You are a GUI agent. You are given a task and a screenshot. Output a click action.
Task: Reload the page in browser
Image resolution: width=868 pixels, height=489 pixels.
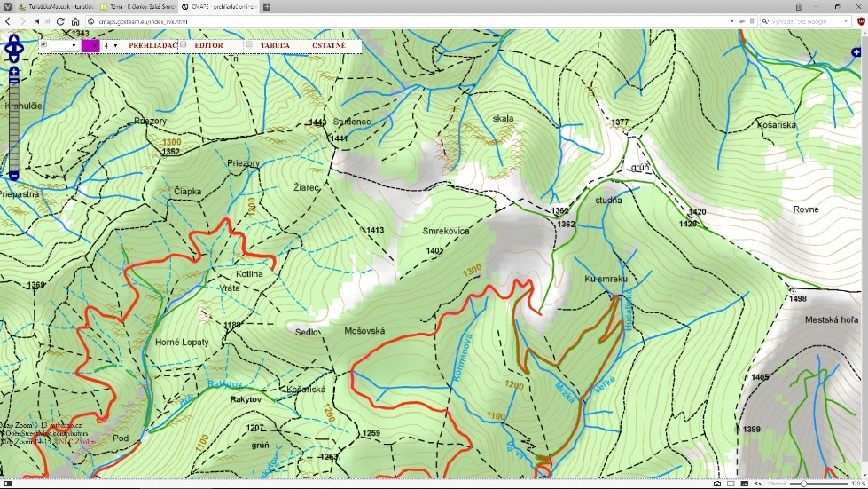(61, 21)
